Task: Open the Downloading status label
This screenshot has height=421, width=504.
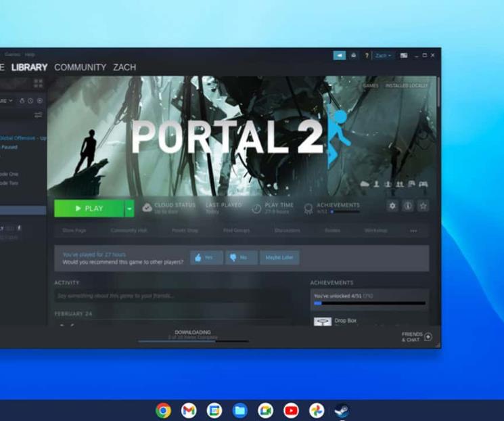Action: tap(193, 332)
